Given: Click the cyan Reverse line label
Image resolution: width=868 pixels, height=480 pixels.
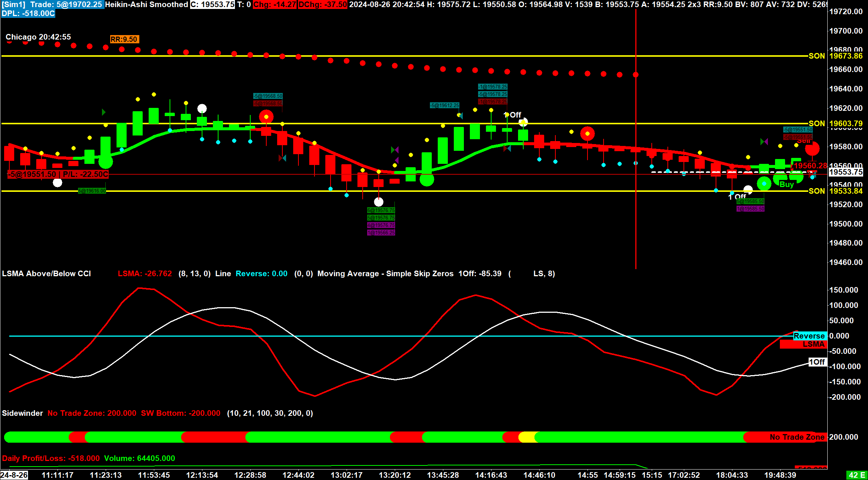Looking at the screenshot, I should point(809,336).
